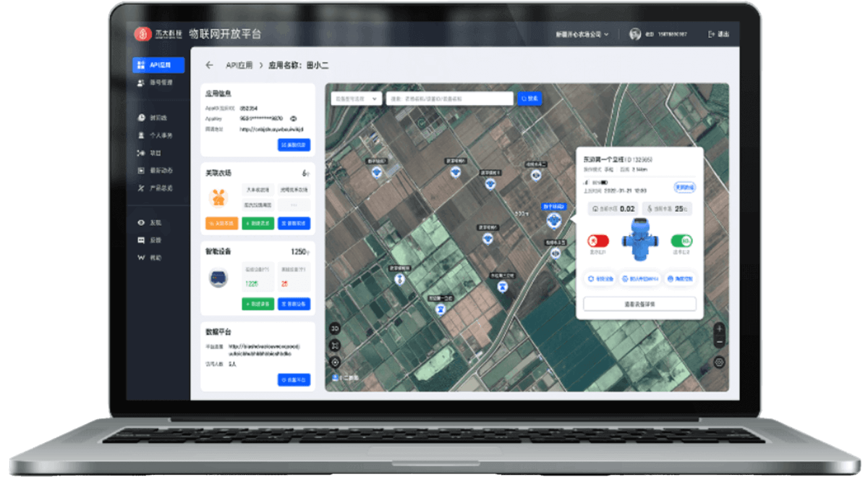Click the locate target icon on map
This screenshot has height=477, width=868.
(335, 362)
